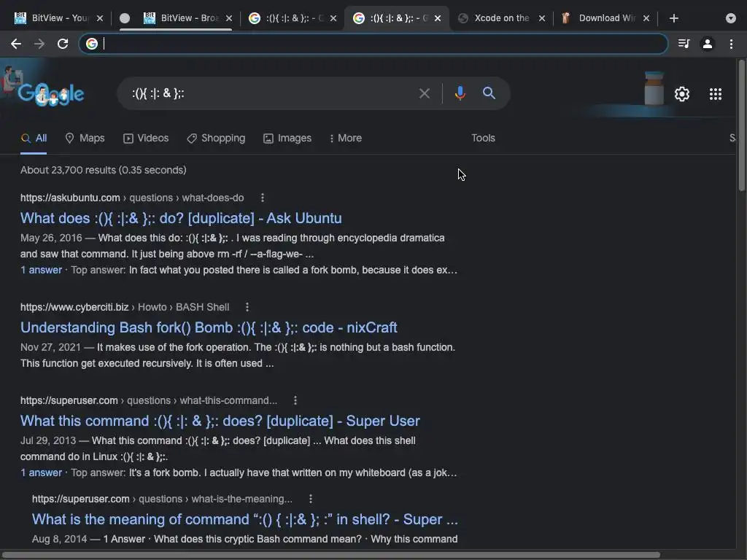The width and height of the screenshot is (747, 560).
Task: Open options for the cyberciti.biz result
Action: 247,307
